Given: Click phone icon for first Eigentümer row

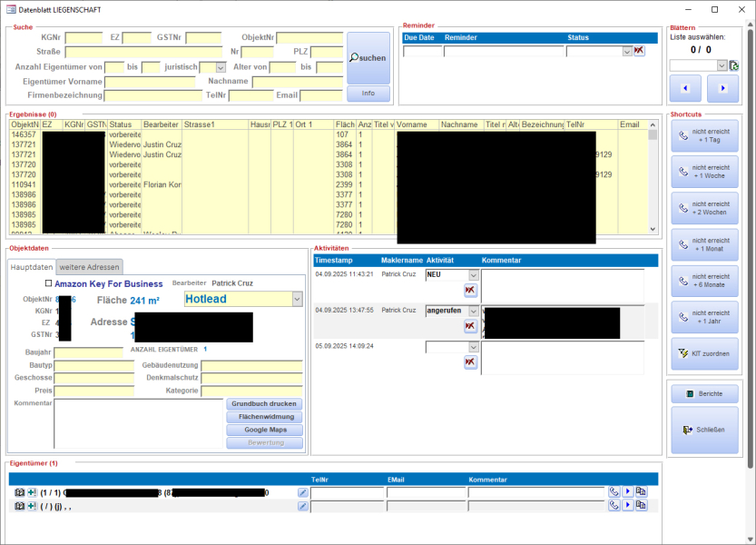Looking at the screenshot, I should tap(614, 492).
